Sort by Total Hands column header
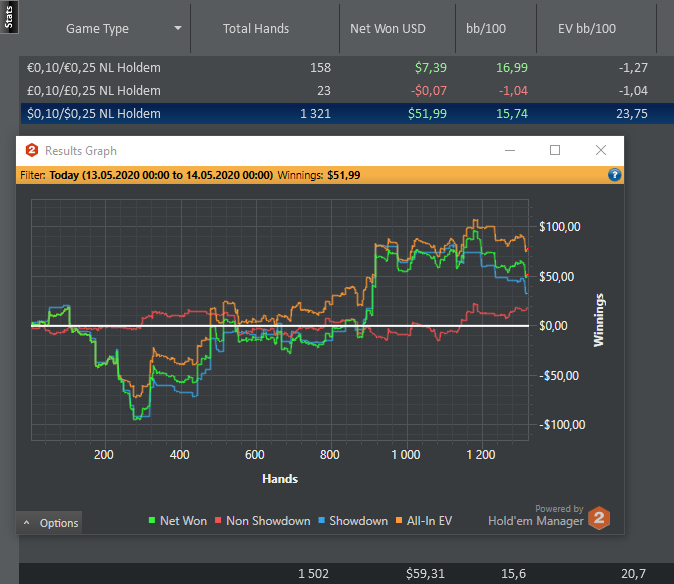Image resolution: width=674 pixels, height=584 pixels. pyautogui.click(x=256, y=29)
